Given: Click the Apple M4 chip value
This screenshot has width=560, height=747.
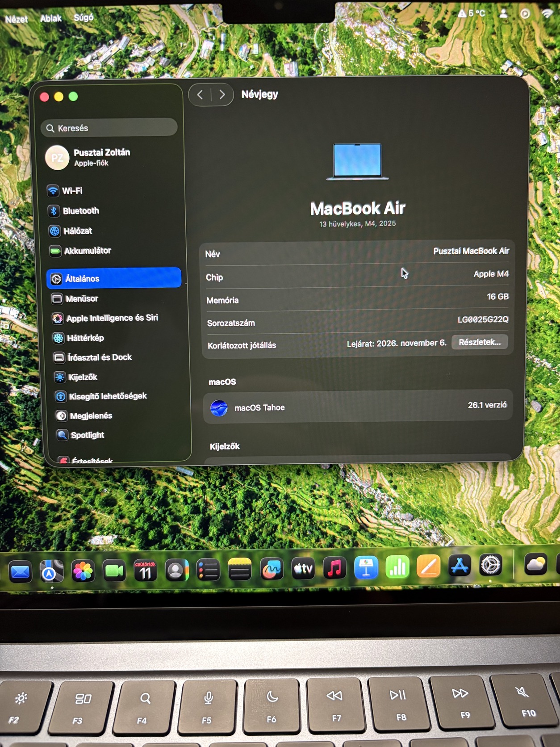Looking at the screenshot, I should pyautogui.click(x=491, y=274).
